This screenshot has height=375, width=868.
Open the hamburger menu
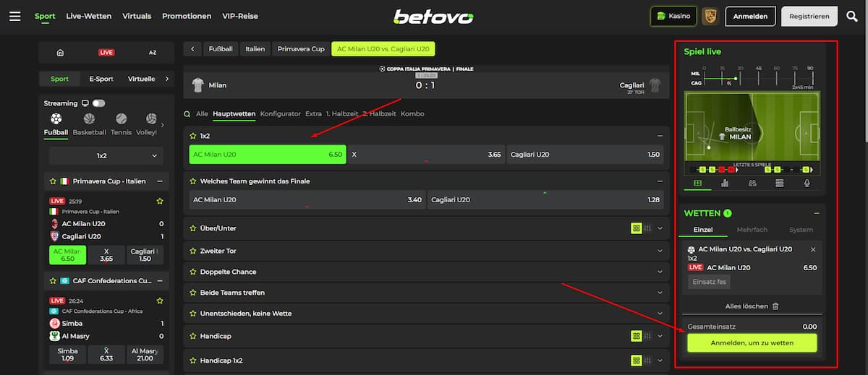(14, 16)
